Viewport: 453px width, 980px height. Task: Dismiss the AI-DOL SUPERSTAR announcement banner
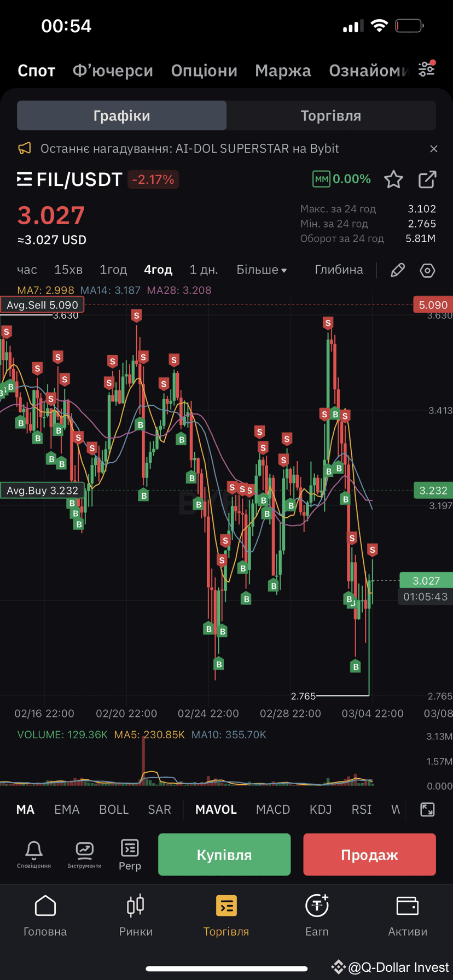click(x=434, y=149)
